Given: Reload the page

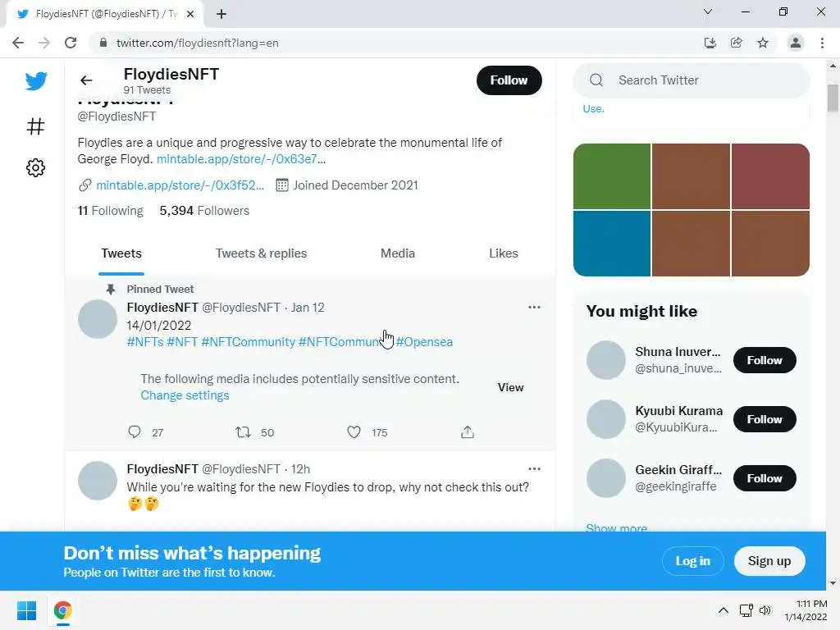Looking at the screenshot, I should pyautogui.click(x=71, y=43).
